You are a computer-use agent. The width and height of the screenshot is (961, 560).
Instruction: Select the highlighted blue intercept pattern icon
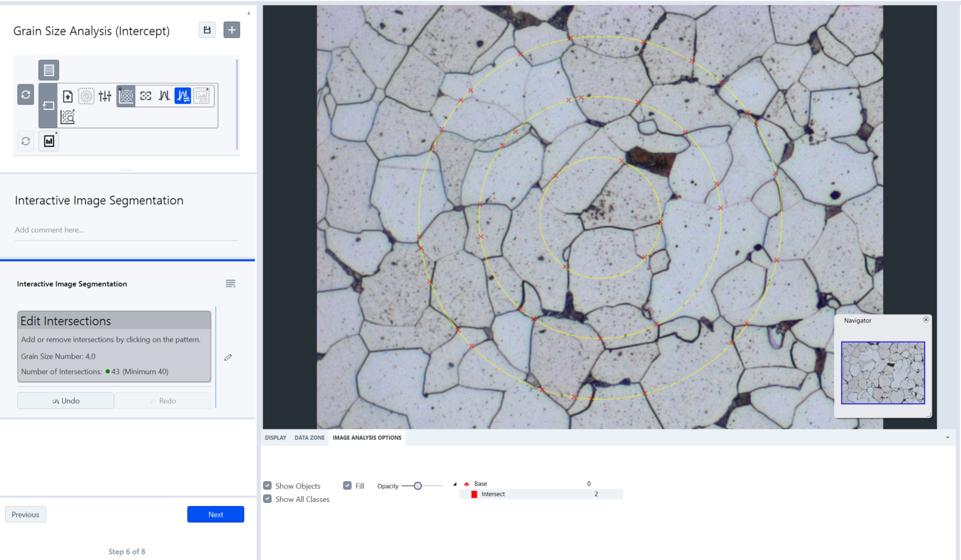[x=183, y=96]
